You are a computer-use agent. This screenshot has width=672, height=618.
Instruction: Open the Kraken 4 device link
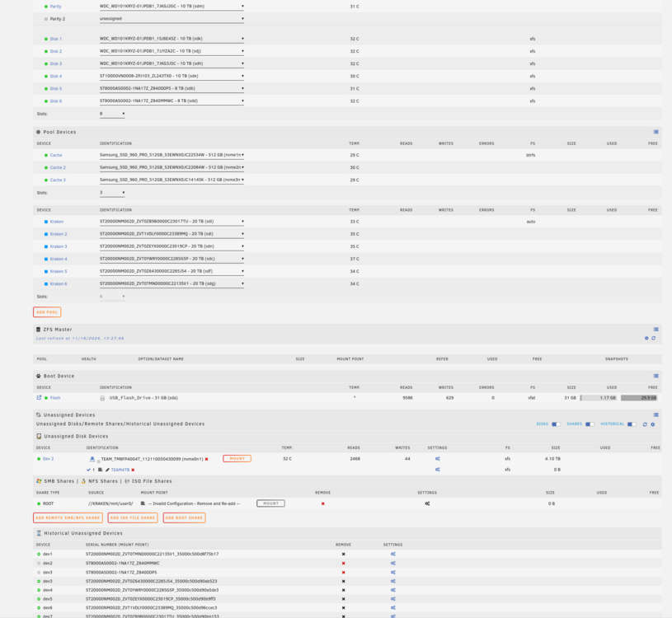[59, 259]
